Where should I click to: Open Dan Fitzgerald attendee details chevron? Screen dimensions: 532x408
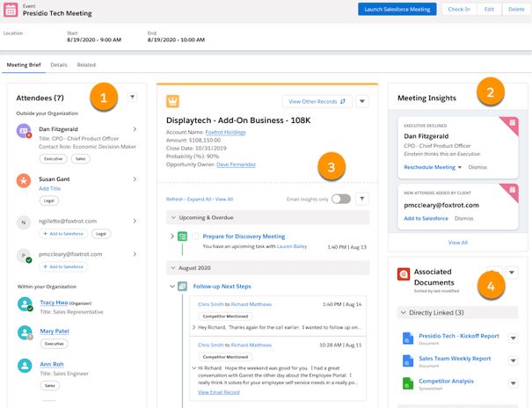pyautogui.click(x=135, y=129)
